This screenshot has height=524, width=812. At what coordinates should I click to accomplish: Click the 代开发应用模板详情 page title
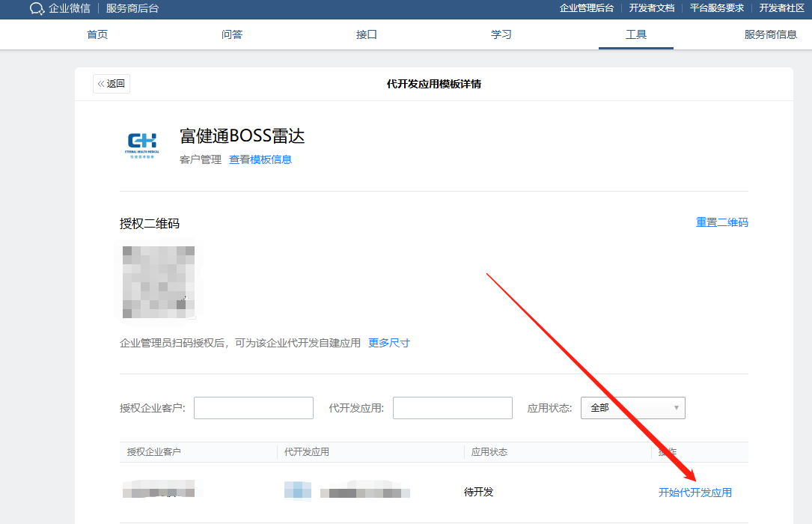[434, 84]
